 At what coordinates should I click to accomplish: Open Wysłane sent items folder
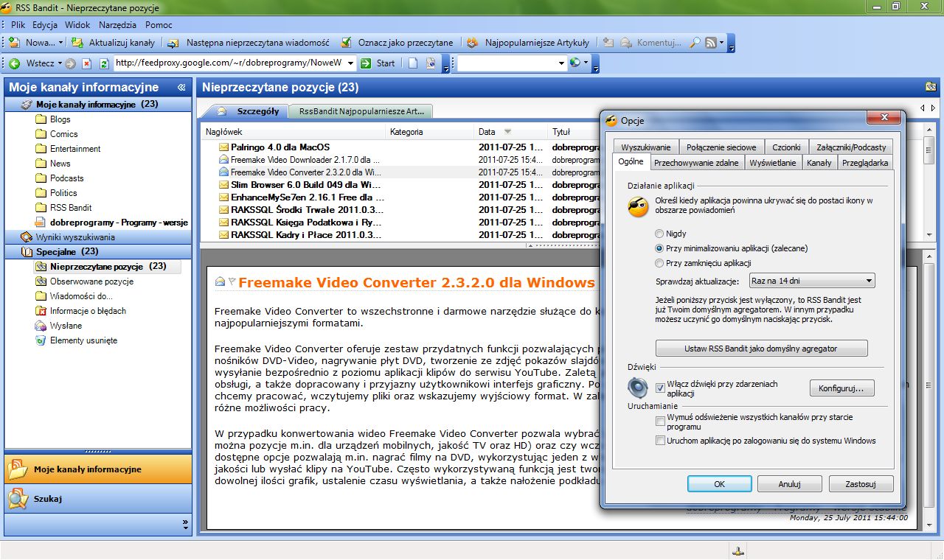(59, 326)
